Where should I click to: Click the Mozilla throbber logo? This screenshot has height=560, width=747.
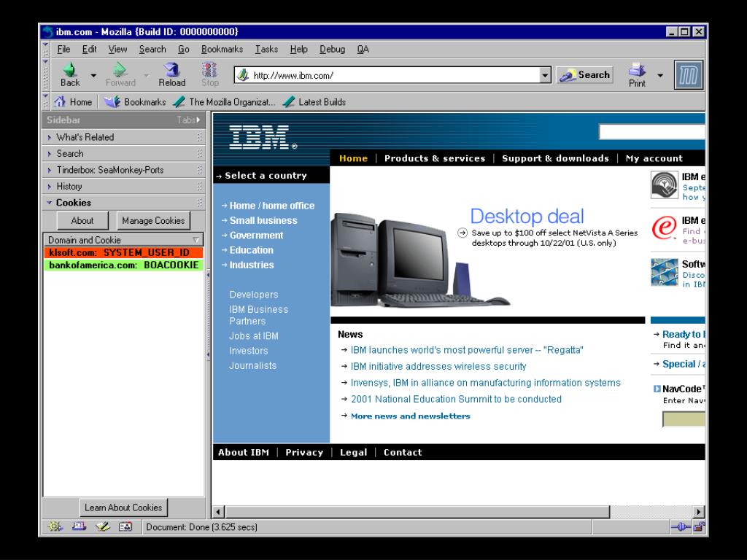tap(689, 75)
